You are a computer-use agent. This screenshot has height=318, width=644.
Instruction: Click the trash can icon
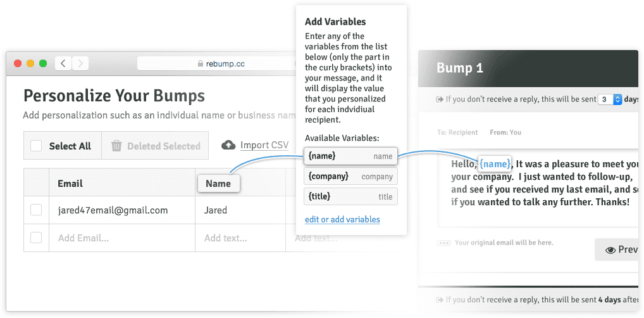point(116,146)
